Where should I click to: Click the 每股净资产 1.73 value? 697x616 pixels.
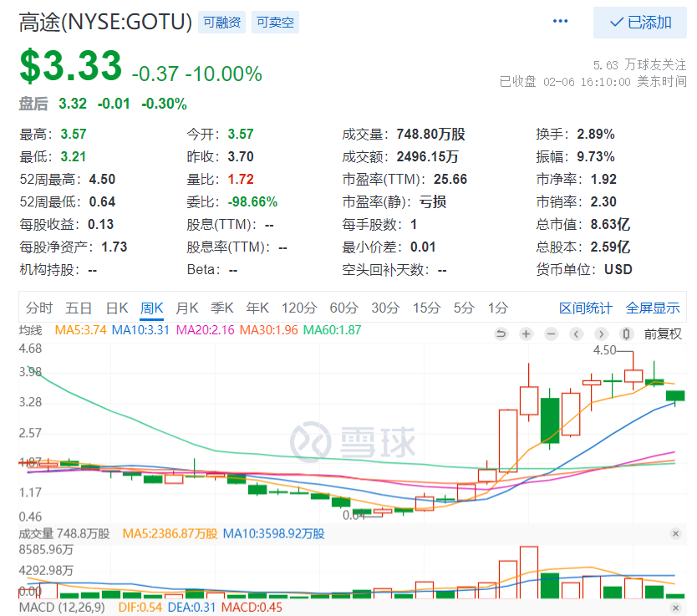click(x=114, y=247)
